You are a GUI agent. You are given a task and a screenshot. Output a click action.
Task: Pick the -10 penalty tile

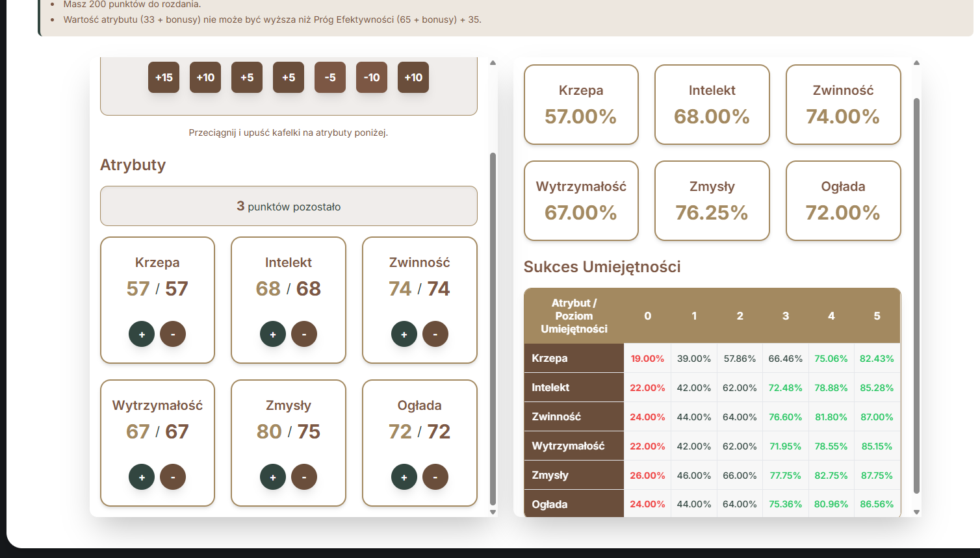point(372,77)
